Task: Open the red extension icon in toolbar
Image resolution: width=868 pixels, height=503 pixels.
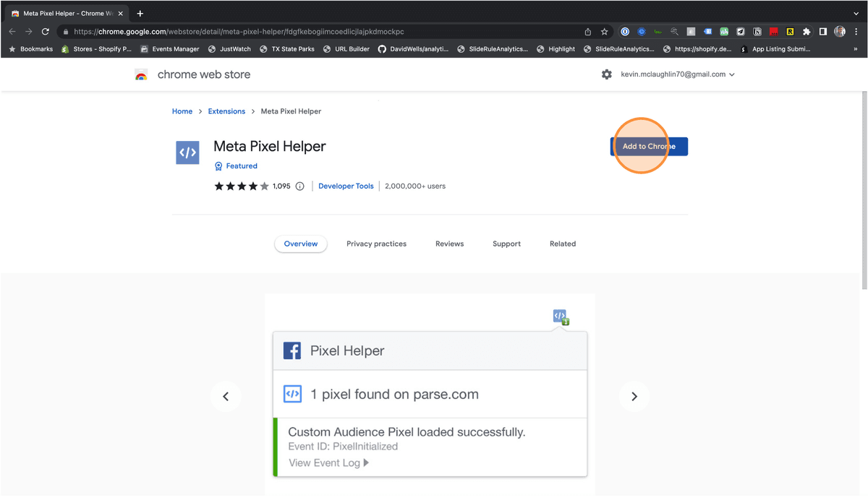Action: (774, 32)
